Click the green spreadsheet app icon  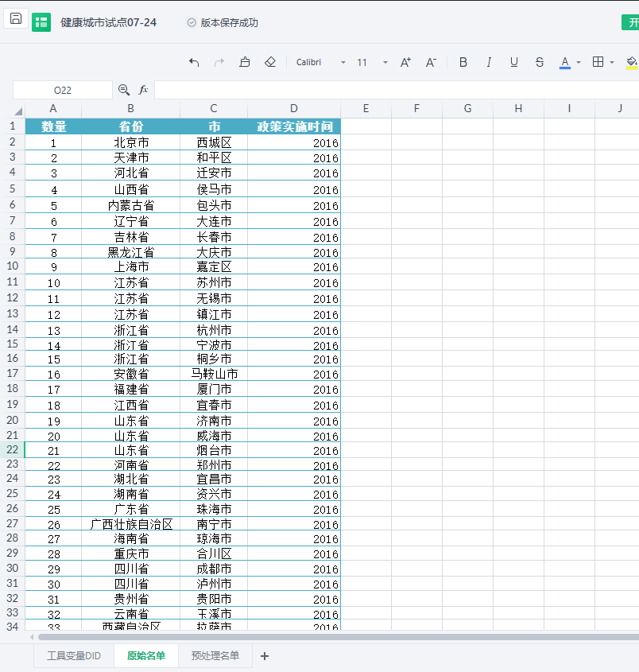41,22
